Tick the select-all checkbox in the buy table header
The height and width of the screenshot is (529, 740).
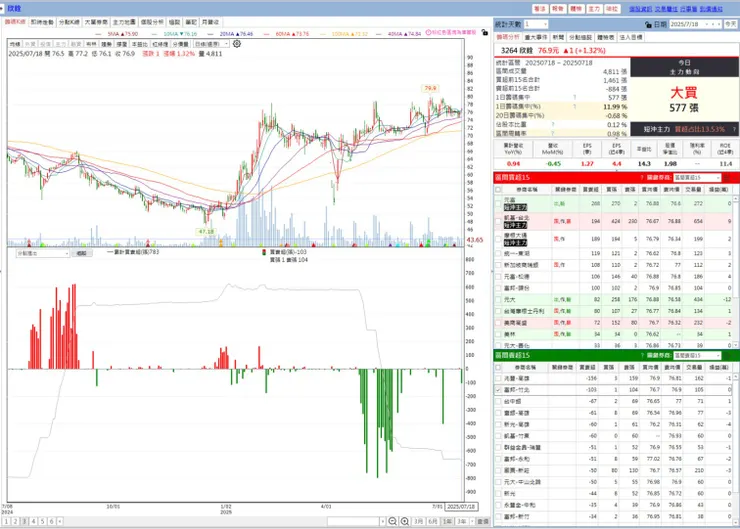click(x=498, y=190)
